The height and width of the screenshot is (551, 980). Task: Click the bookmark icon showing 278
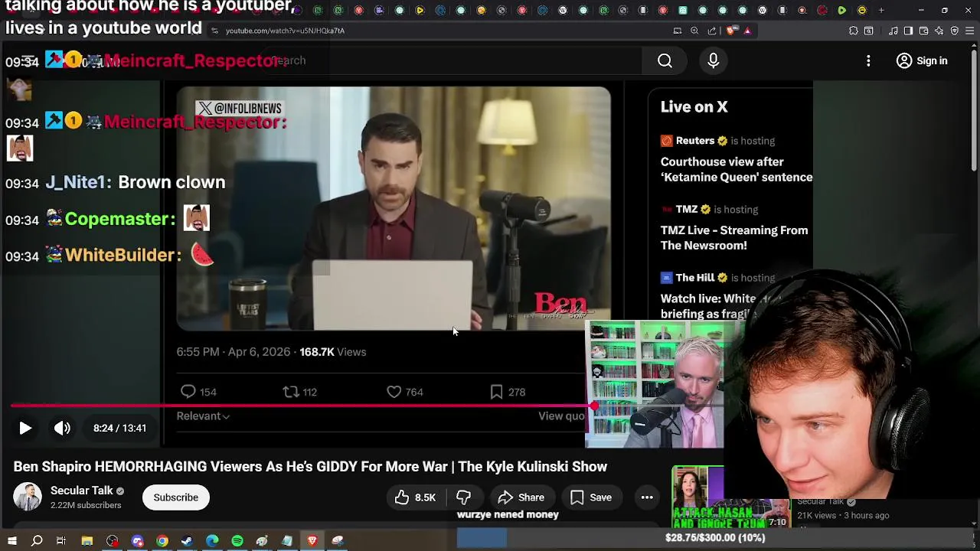pos(496,392)
